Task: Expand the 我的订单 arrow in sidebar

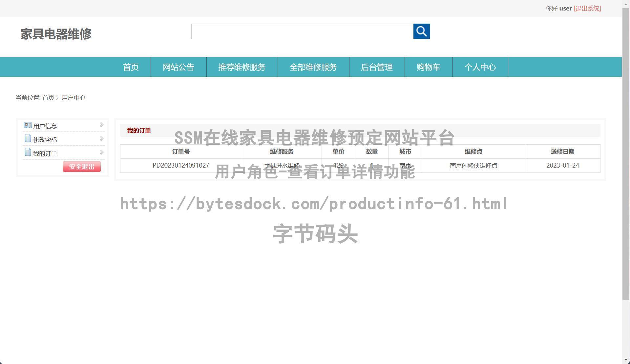Action: (x=101, y=152)
